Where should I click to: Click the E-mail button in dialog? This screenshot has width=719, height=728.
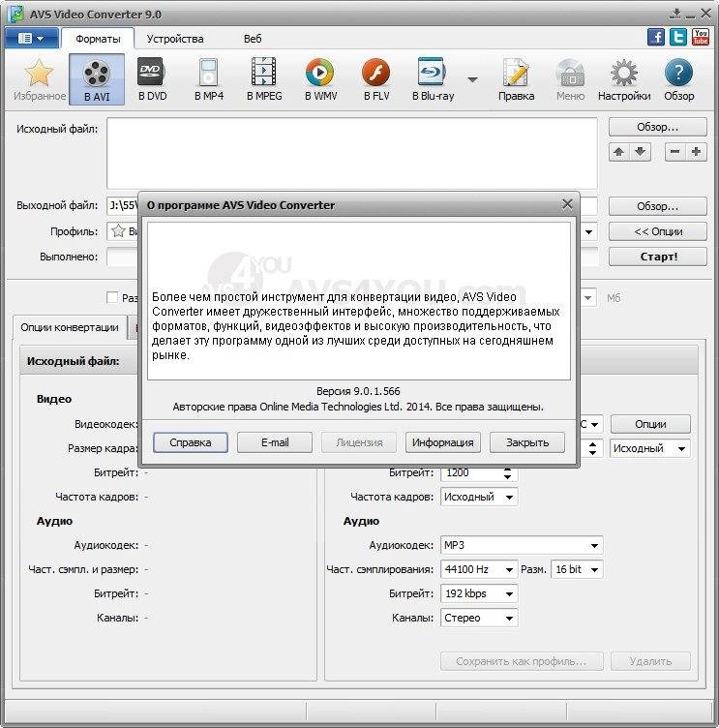pyautogui.click(x=275, y=442)
